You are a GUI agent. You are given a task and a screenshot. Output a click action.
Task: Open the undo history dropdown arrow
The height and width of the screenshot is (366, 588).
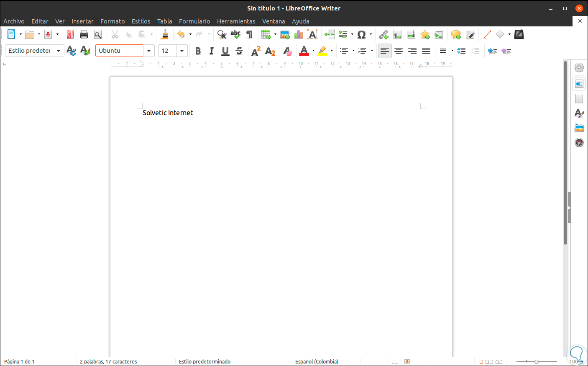[x=190, y=34]
